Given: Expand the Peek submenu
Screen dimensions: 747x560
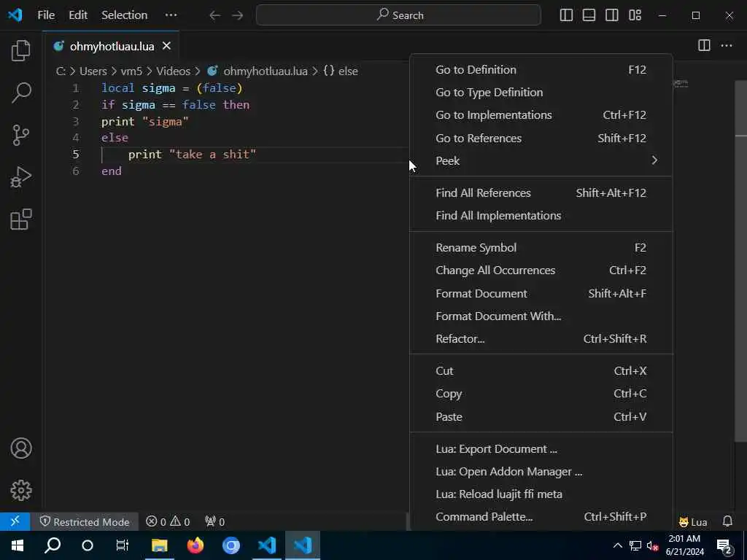Looking at the screenshot, I should (x=541, y=161).
